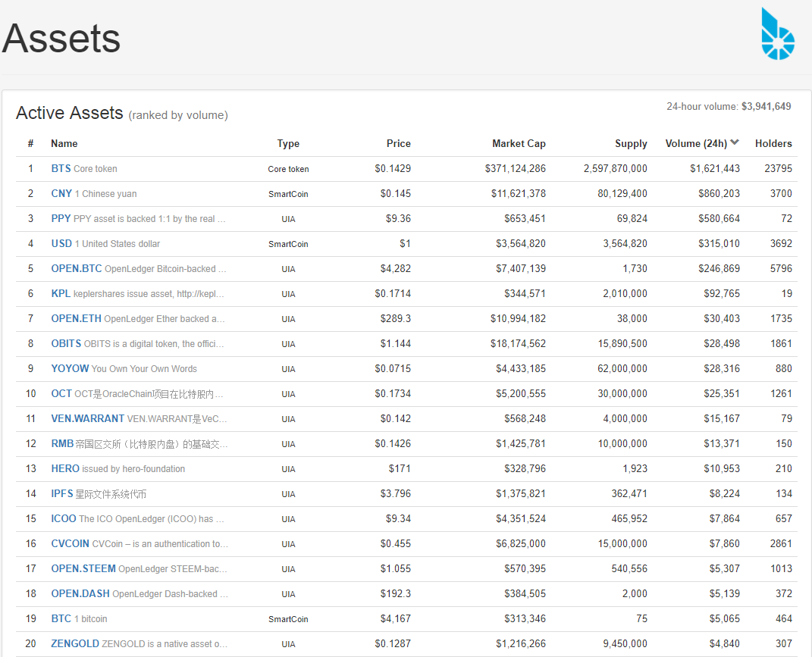The height and width of the screenshot is (657, 812).
Task: Open the YOYOW asset link
Action: [70, 368]
